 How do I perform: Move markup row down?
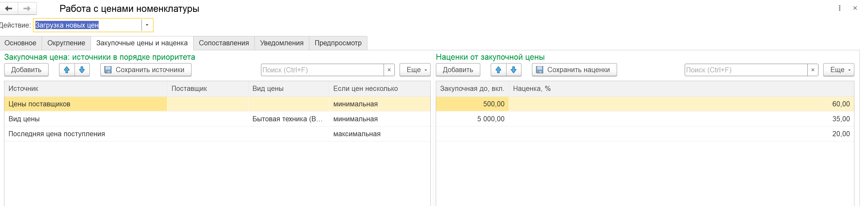tap(514, 70)
